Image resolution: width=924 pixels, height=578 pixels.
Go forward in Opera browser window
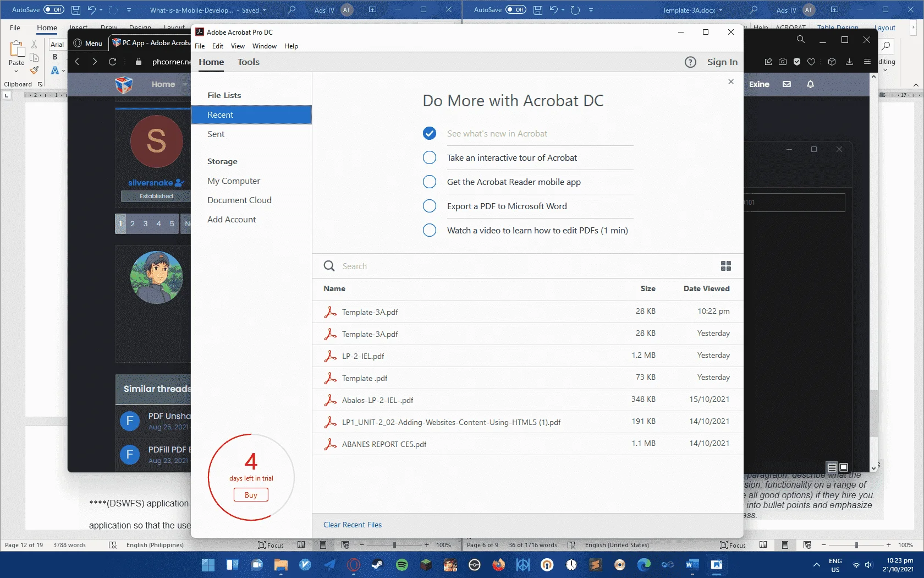click(95, 62)
